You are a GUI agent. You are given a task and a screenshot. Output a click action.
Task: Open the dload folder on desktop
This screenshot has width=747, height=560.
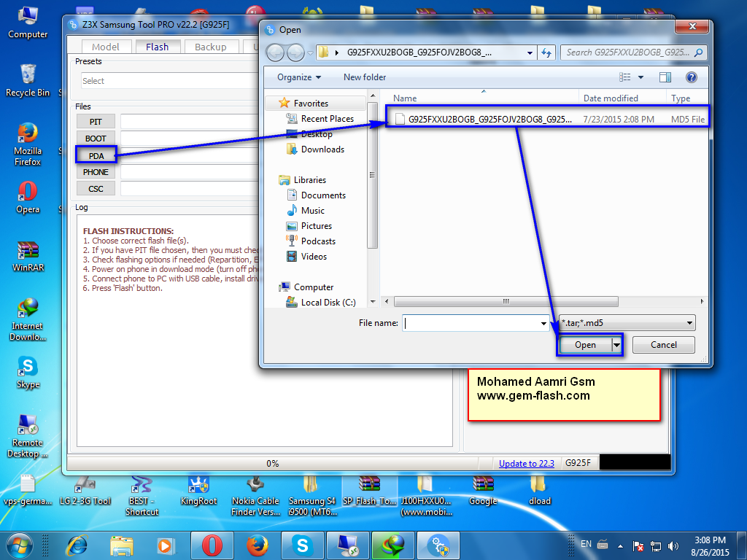click(x=539, y=491)
